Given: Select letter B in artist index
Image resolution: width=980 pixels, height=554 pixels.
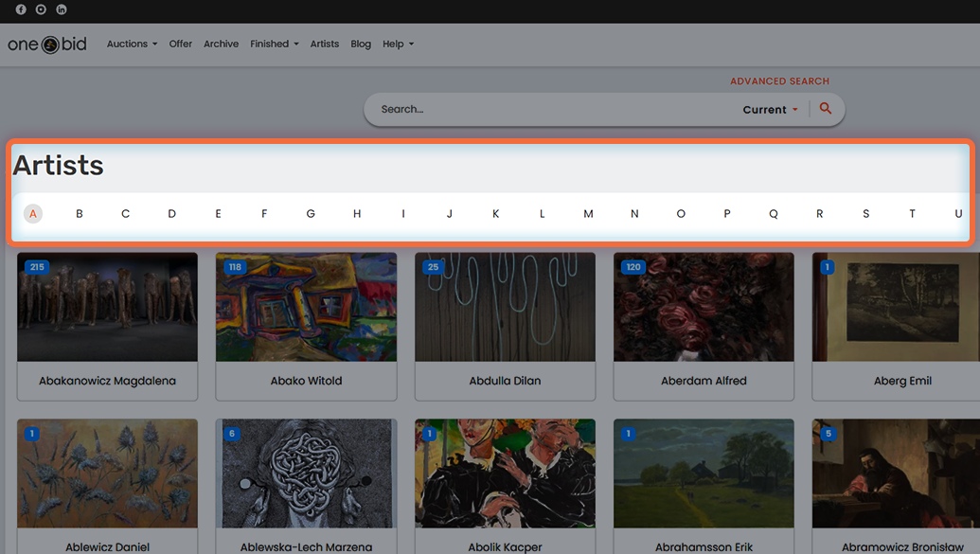Looking at the screenshot, I should 80,214.
